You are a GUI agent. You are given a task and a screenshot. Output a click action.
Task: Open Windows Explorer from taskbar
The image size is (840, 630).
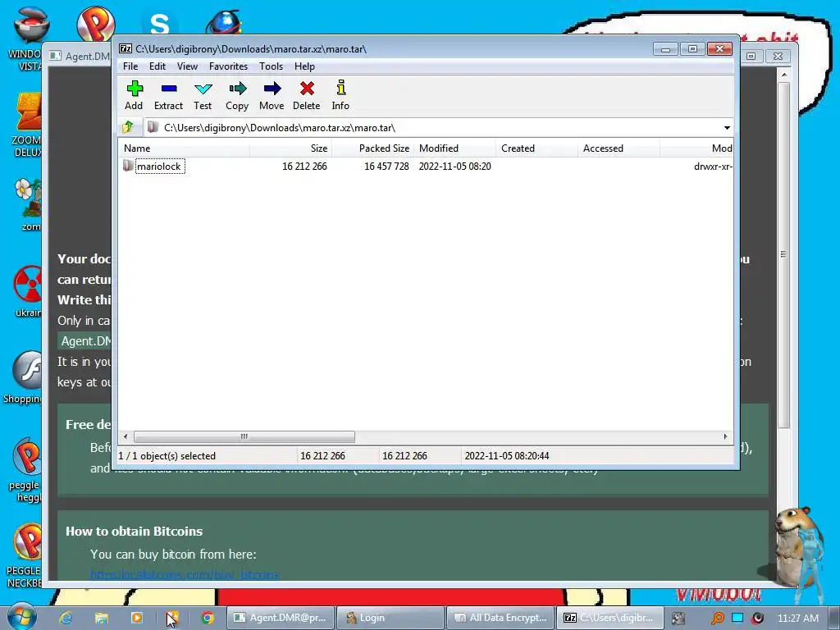coord(101,618)
